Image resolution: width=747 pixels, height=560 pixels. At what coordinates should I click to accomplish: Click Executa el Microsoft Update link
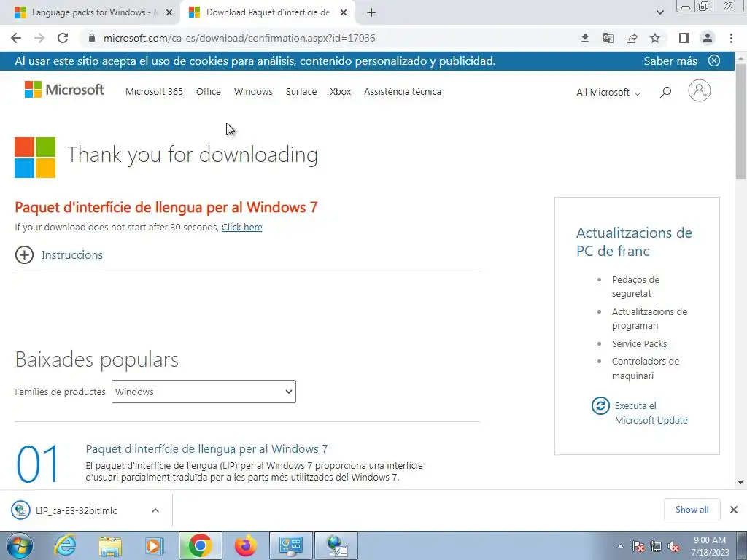pyautogui.click(x=651, y=413)
